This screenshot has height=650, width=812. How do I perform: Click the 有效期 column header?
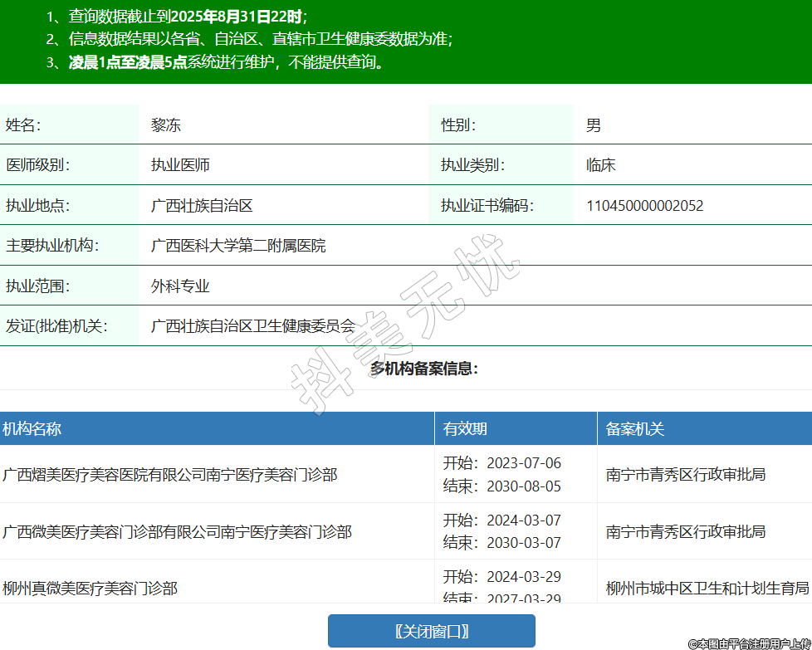point(465,428)
